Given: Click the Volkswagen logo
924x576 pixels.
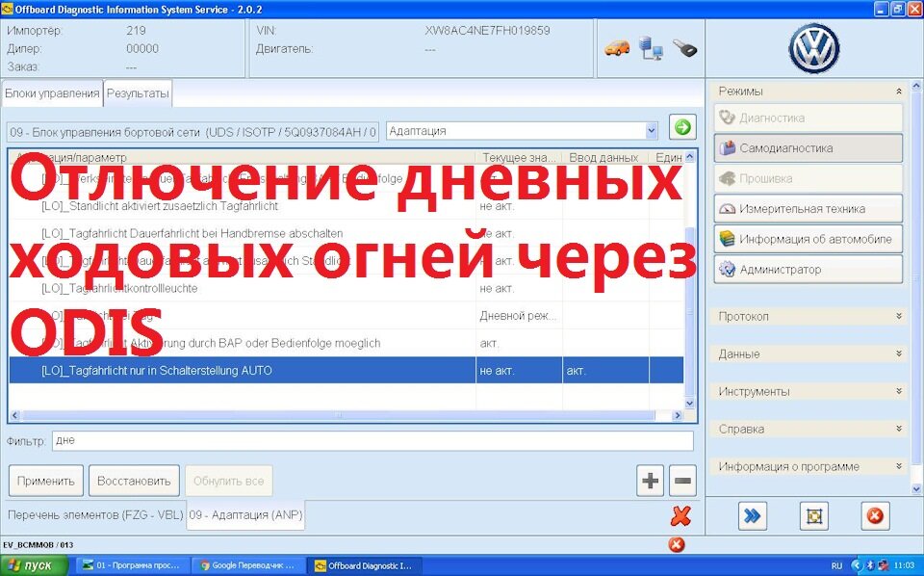Looking at the screenshot, I should [x=814, y=48].
